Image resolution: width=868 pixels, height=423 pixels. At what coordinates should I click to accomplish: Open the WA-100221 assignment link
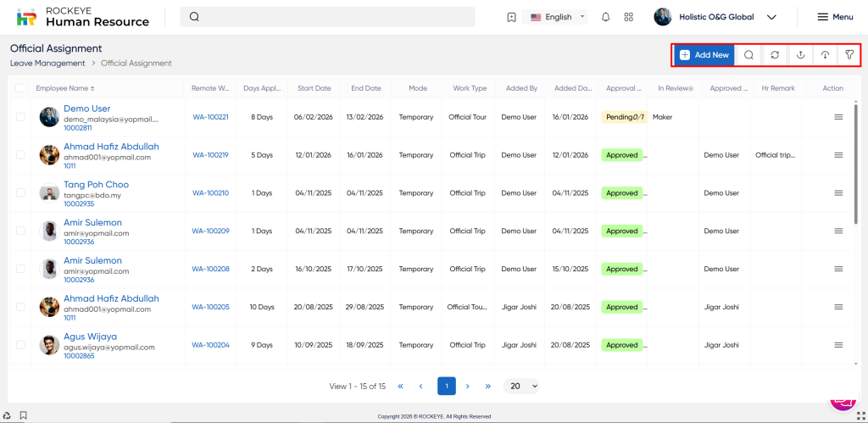point(210,117)
